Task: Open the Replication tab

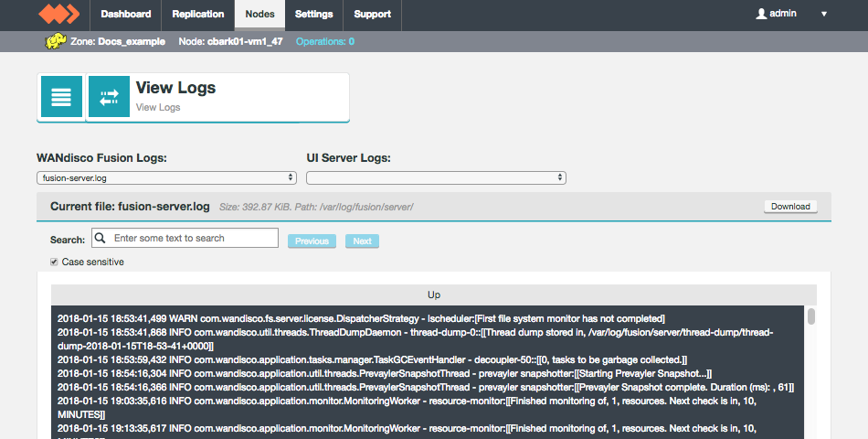Action: (x=197, y=15)
